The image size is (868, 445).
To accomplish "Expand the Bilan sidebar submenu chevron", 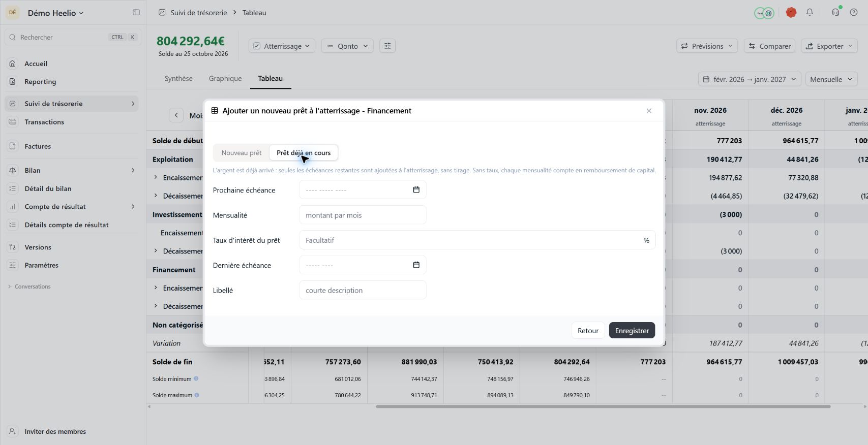I will click(133, 170).
